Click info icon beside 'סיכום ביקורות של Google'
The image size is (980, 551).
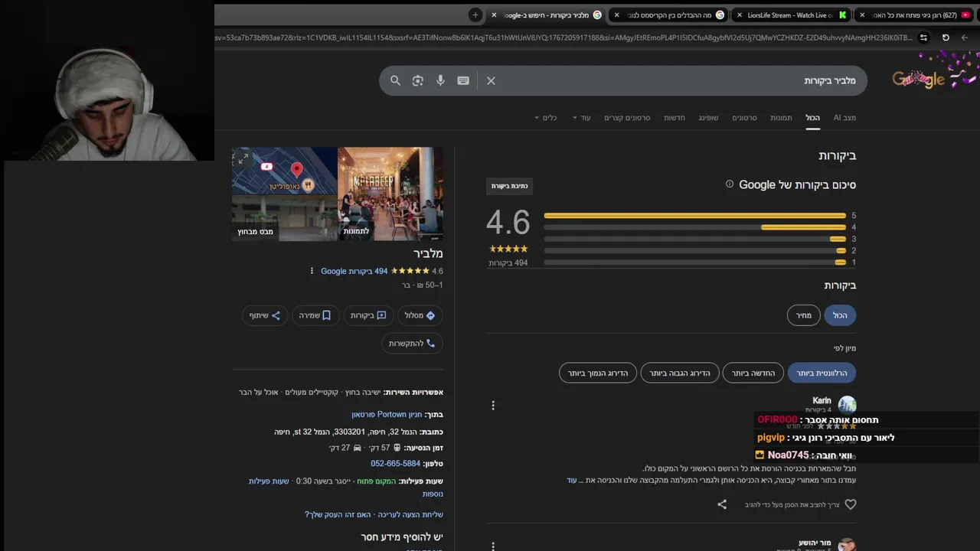730,184
